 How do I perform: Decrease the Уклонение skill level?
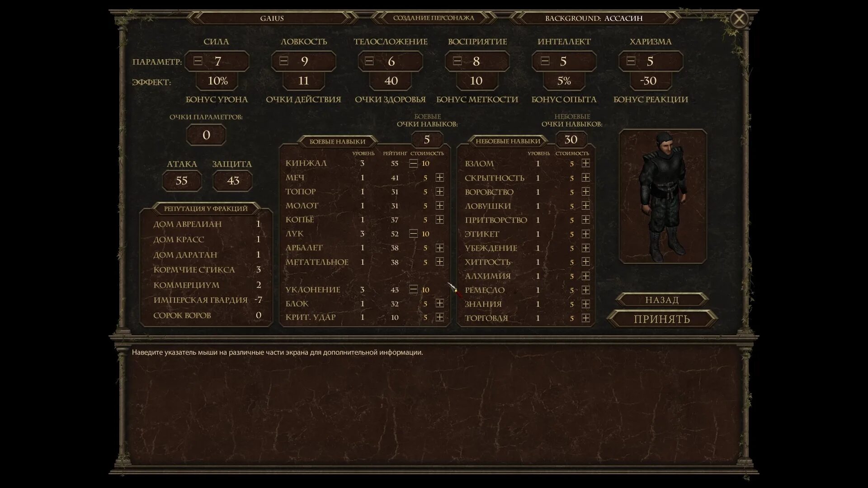point(413,290)
